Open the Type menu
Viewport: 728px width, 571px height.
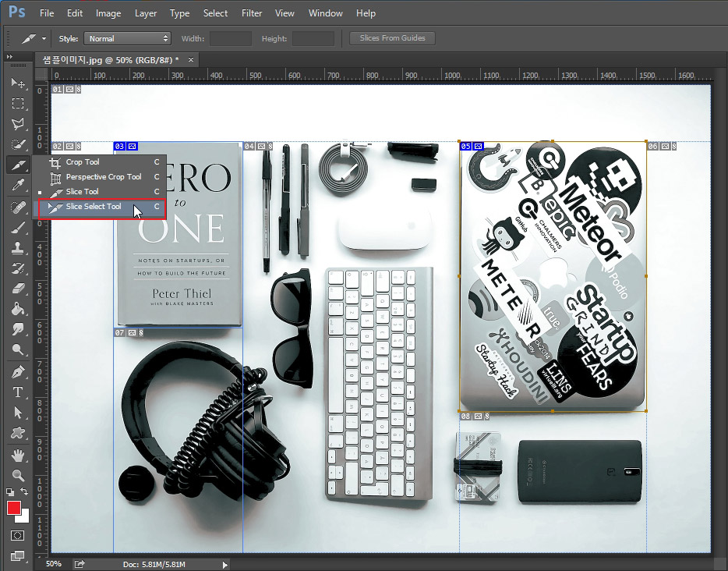[179, 13]
